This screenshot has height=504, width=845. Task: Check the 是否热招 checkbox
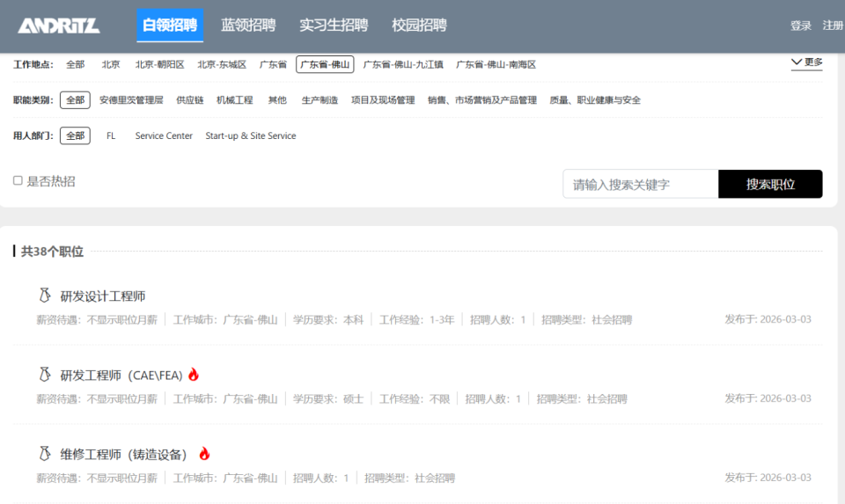click(x=18, y=181)
